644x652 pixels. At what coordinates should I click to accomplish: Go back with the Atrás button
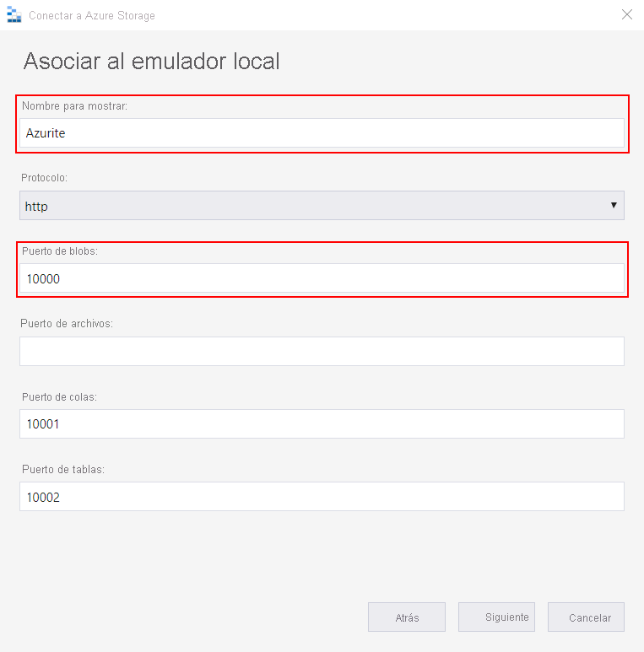point(407,617)
